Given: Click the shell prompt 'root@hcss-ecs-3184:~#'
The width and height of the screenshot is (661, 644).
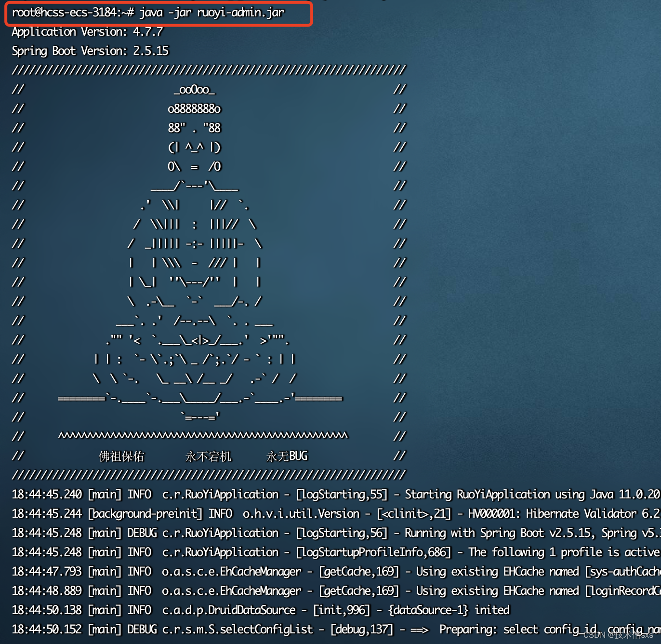Looking at the screenshot, I should (73, 13).
